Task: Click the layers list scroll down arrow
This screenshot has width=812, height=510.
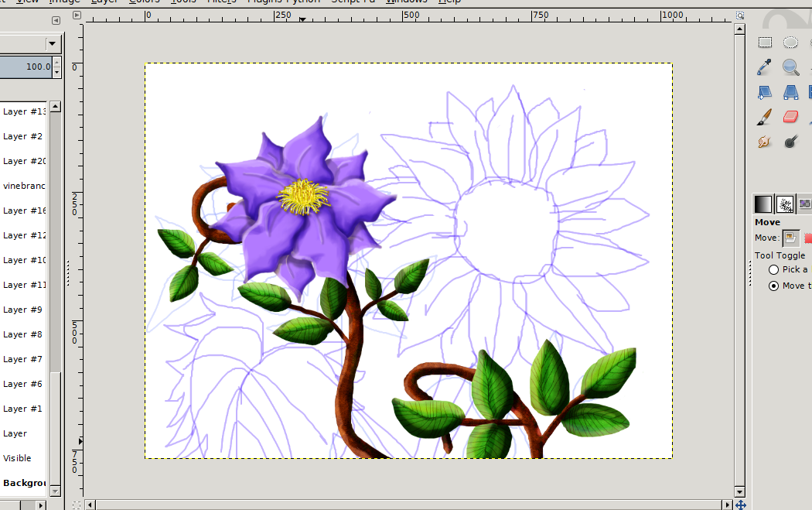Action: tap(56, 491)
